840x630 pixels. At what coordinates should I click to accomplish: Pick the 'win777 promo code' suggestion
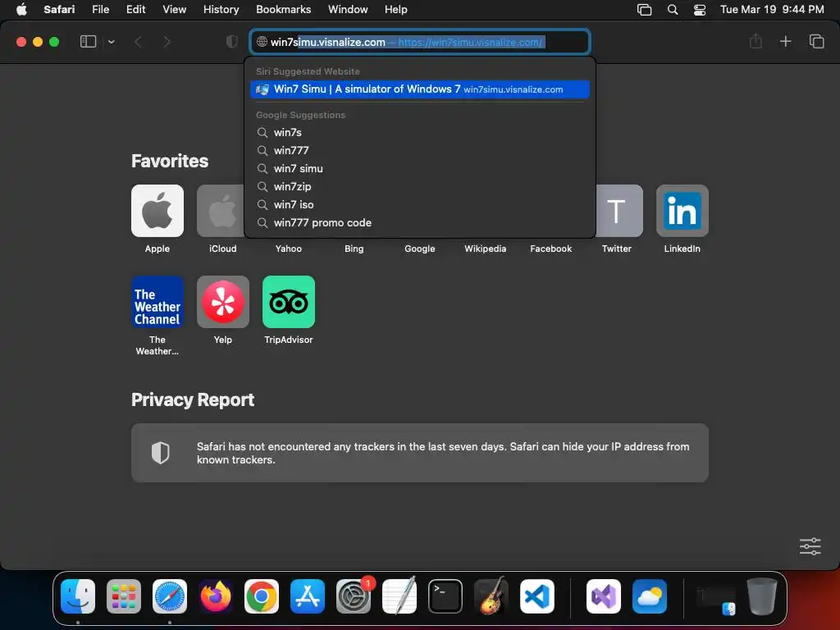click(x=420, y=223)
